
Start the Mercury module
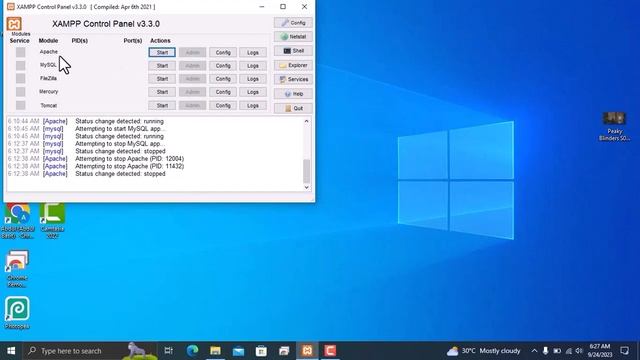(x=162, y=92)
